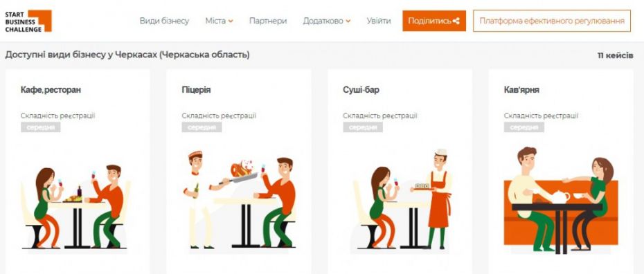Click the share icon in Поділитись button
Viewport: 644px width, 274px height.
tap(456, 21)
